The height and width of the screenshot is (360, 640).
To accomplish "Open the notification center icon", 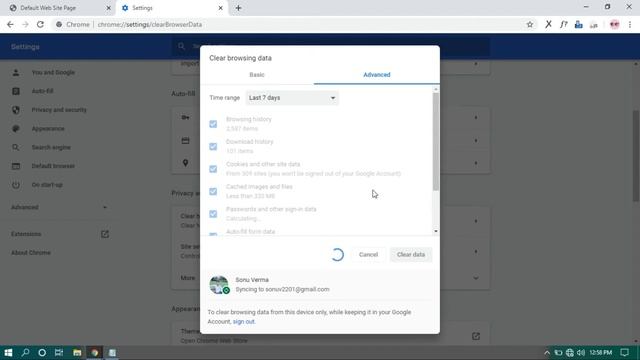I will (x=624, y=353).
